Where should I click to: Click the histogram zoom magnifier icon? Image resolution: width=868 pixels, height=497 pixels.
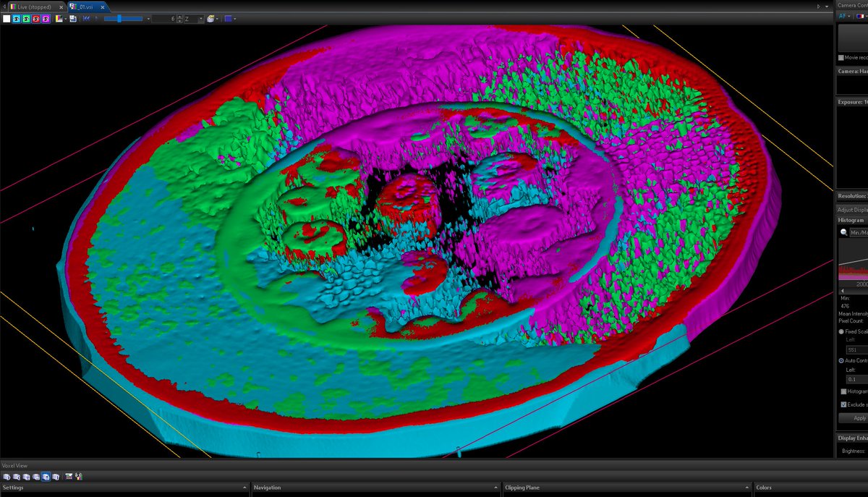pos(843,232)
